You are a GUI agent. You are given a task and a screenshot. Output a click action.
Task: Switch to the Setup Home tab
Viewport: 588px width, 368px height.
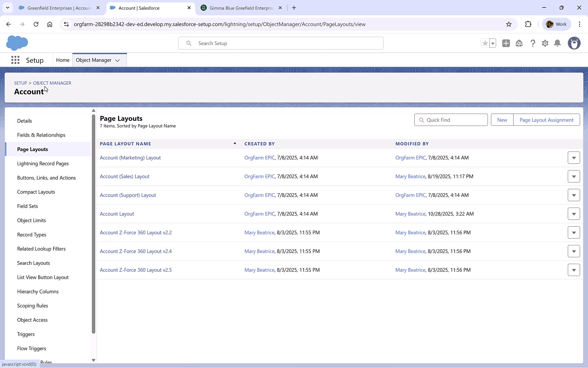63,60
